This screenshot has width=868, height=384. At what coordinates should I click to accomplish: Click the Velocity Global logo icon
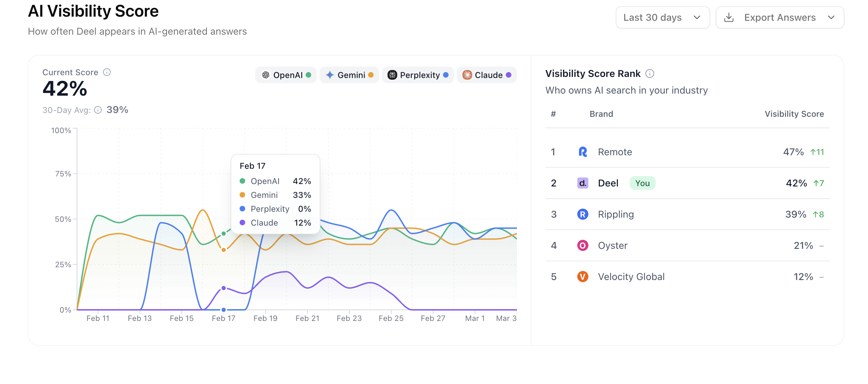583,277
